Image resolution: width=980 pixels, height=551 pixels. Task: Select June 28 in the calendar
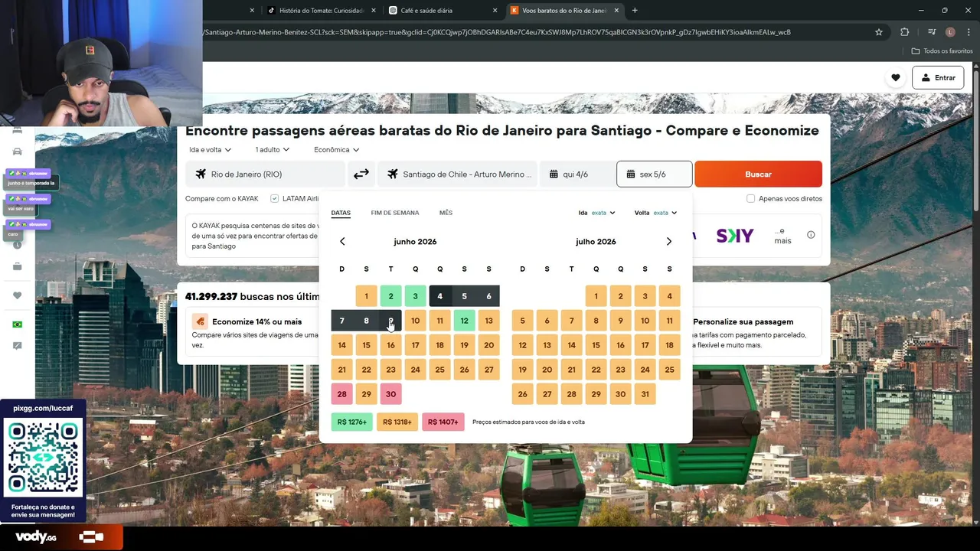[341, 394]
